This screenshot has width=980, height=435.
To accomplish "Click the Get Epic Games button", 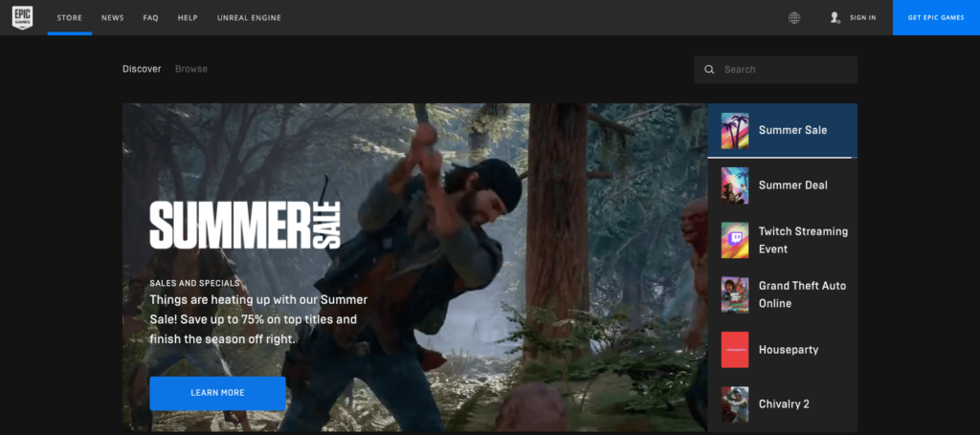I will coord(936,17).
